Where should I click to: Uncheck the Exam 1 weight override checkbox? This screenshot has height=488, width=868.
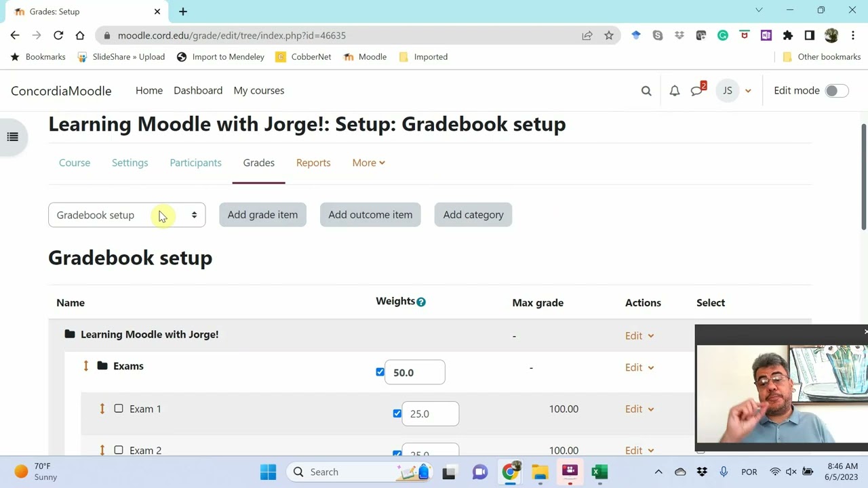coord(397,413)
